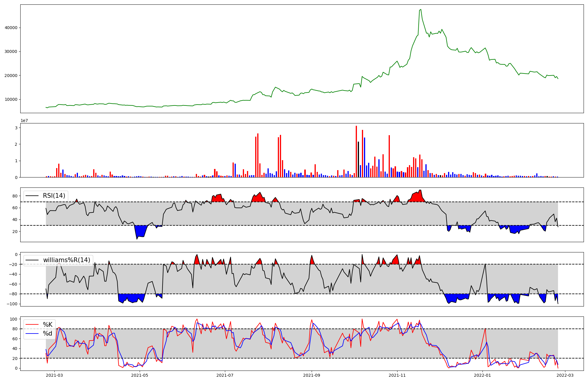588x382 pixels.
Task: Click the 2021-07 x-axis date label
Action: (225, 375)
